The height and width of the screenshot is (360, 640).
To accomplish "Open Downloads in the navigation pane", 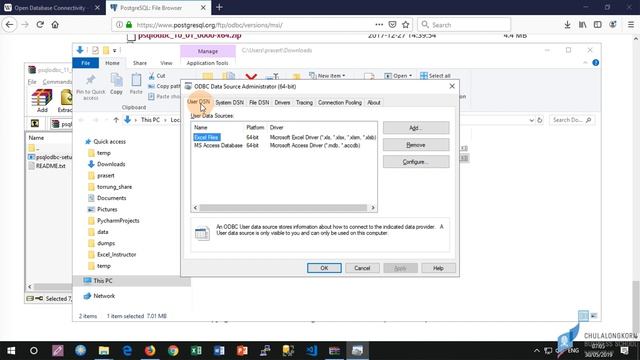I will pyautogui.click(x=111, y=164).
